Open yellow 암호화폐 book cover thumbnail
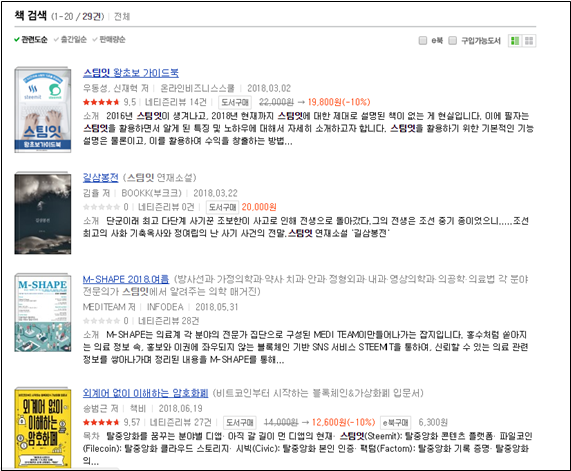Image resolution: width=571 pixels, height=471 pixels. click(x=43, y=427)
